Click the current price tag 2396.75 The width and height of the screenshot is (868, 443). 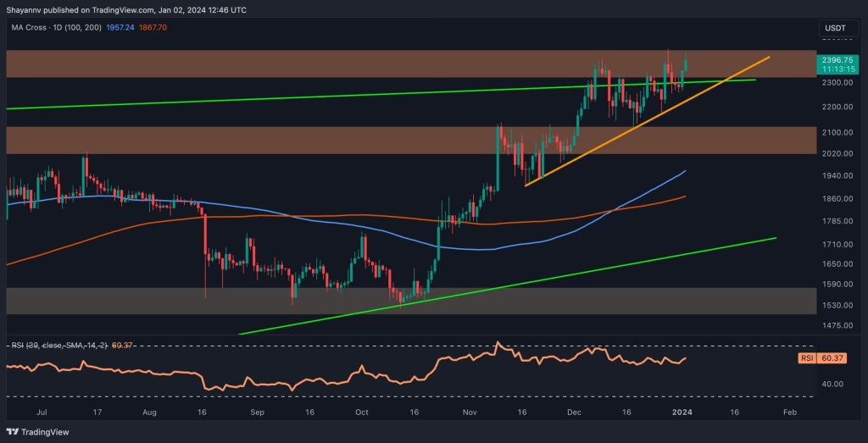coord(836,59)
